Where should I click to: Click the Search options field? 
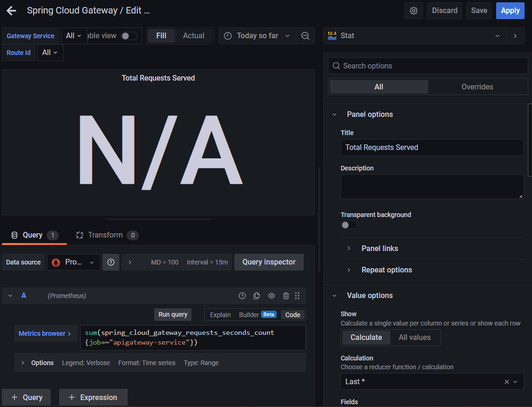click(x=428, y=66)
